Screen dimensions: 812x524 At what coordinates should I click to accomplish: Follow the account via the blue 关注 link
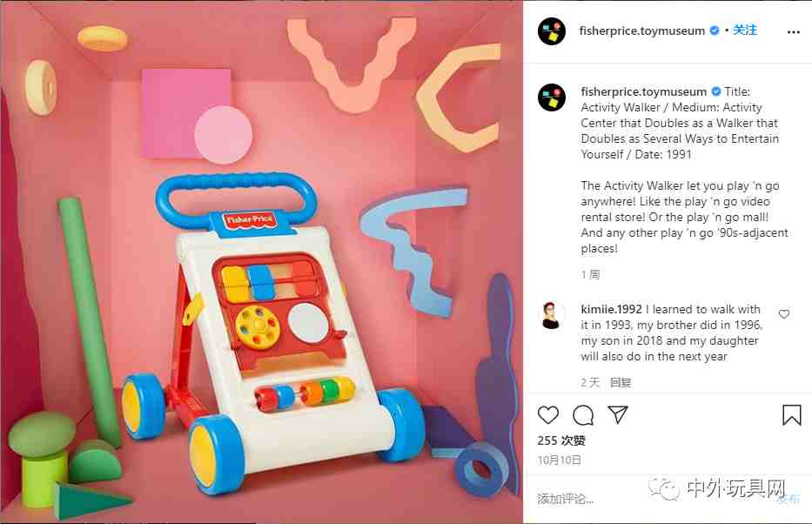pos(745,30)
